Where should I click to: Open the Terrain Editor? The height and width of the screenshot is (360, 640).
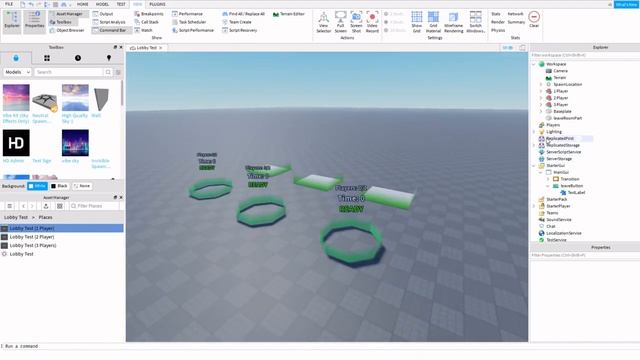pos(289,14)
